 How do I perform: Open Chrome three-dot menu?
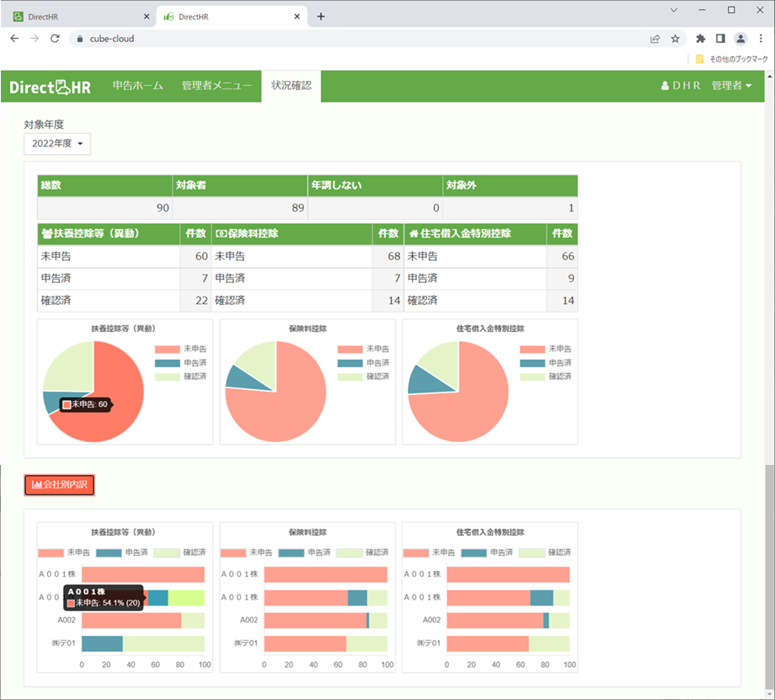tap(761, 39)
